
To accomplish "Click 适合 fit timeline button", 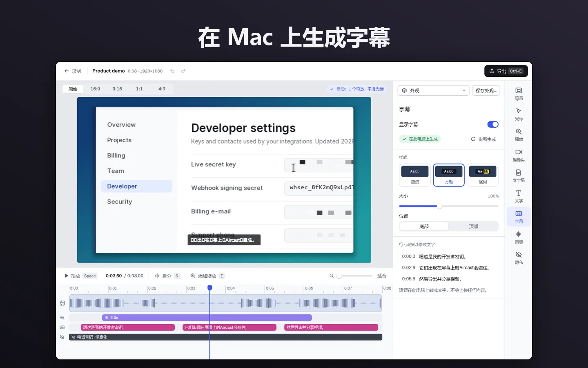I will coord(382,276).
